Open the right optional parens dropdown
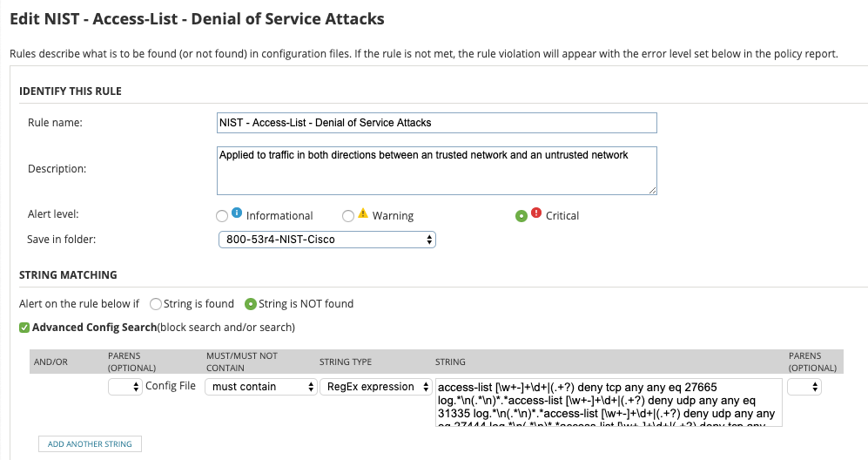Image resolution: width=868 pixels, height=460 pixels. tap(804, 387)
